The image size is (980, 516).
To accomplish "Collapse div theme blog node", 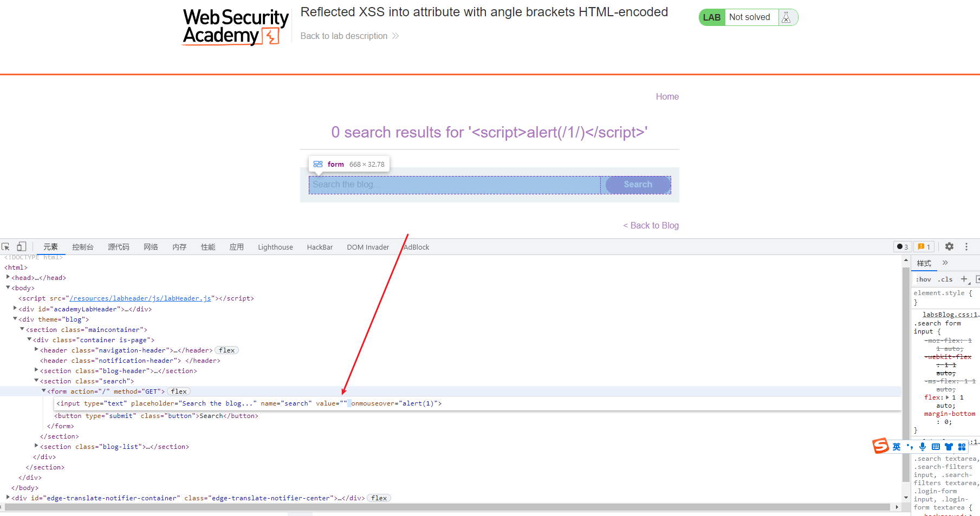I will [15, 318].
